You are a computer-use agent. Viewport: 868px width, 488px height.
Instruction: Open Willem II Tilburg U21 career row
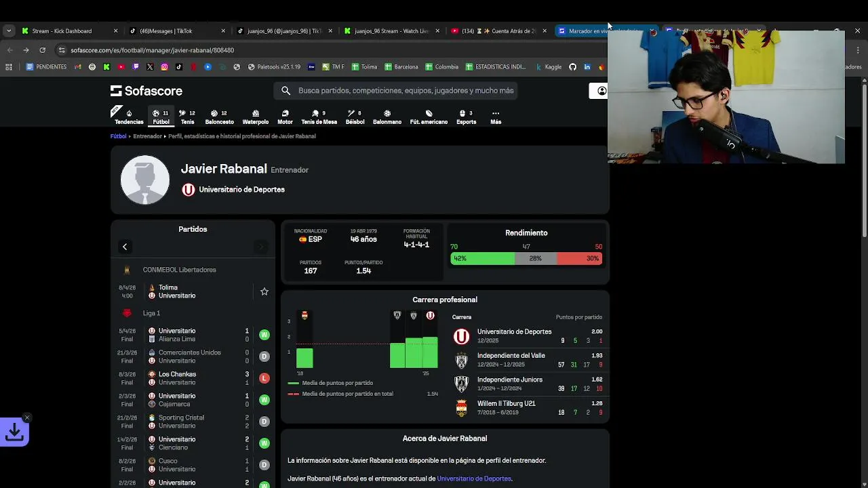click(x=527, y=408)
